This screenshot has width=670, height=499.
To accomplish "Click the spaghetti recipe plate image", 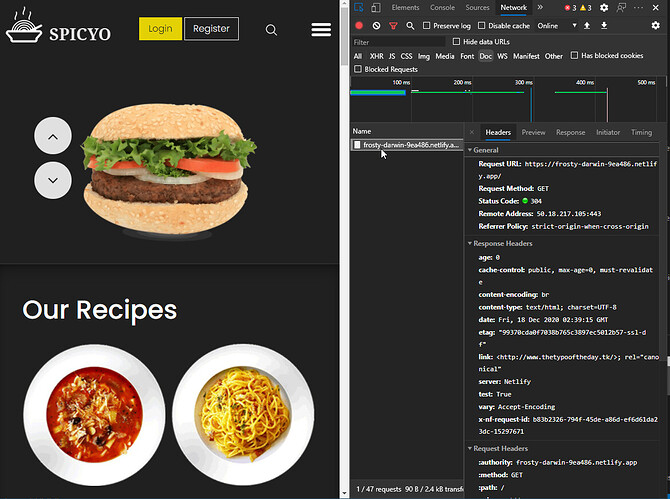I will (x=243, y=415).
